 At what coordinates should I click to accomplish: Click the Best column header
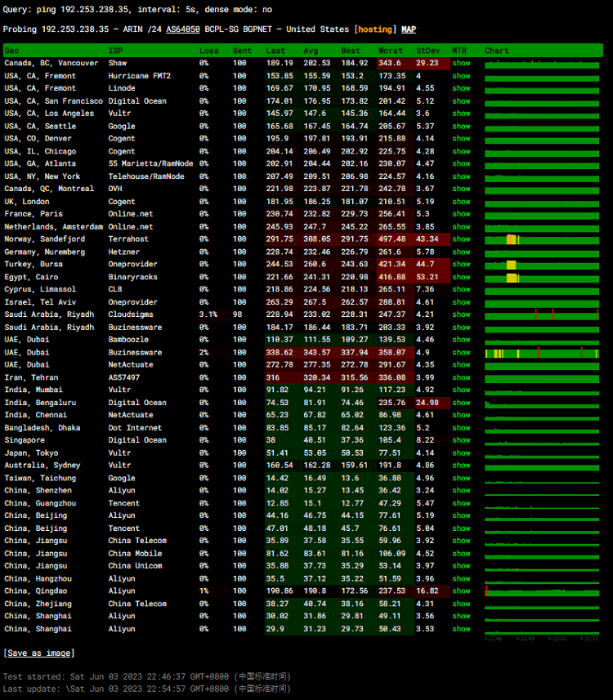[x=351, y=51]
